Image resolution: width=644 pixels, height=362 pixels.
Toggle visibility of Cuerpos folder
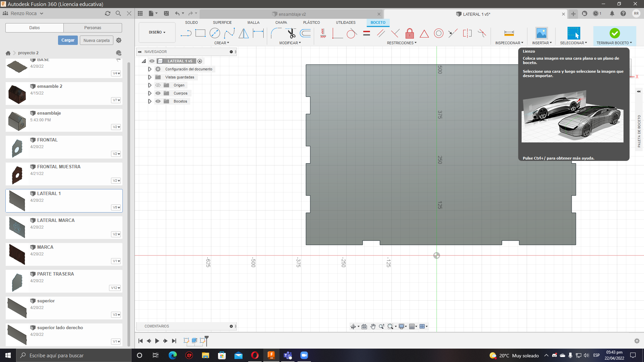point(158,93)
